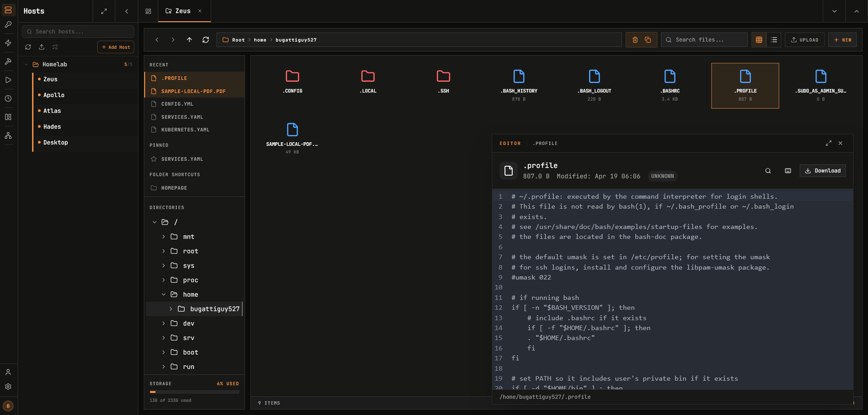The height and width of the screenshot is (415, 868).
Task: Open the network topology icon in rail
Action: tap(8, 135)
